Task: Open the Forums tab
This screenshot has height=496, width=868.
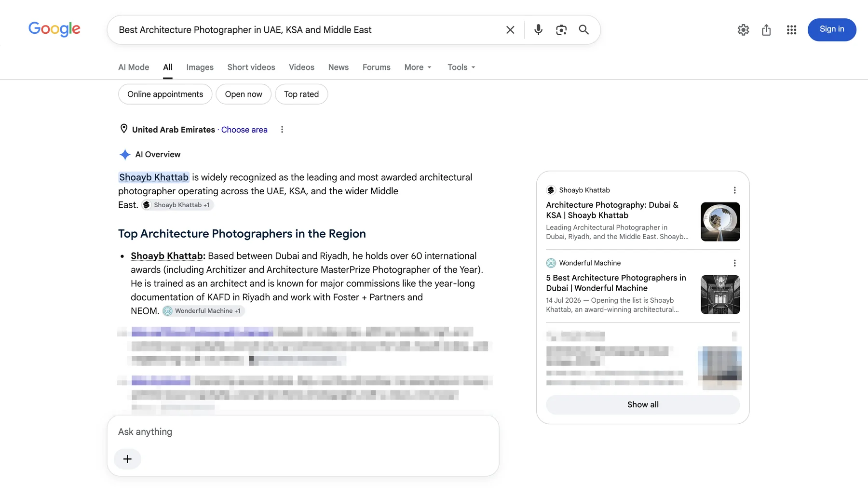Action: [x=377, y=67]
